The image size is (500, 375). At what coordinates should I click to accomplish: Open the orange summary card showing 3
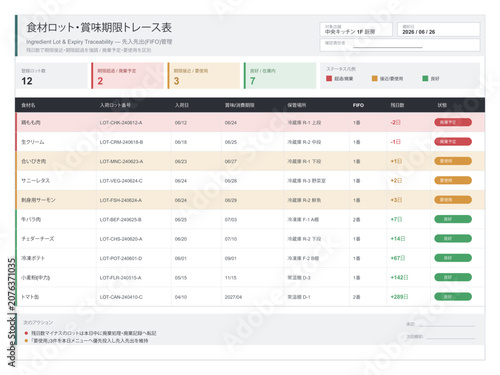point(204,76)
